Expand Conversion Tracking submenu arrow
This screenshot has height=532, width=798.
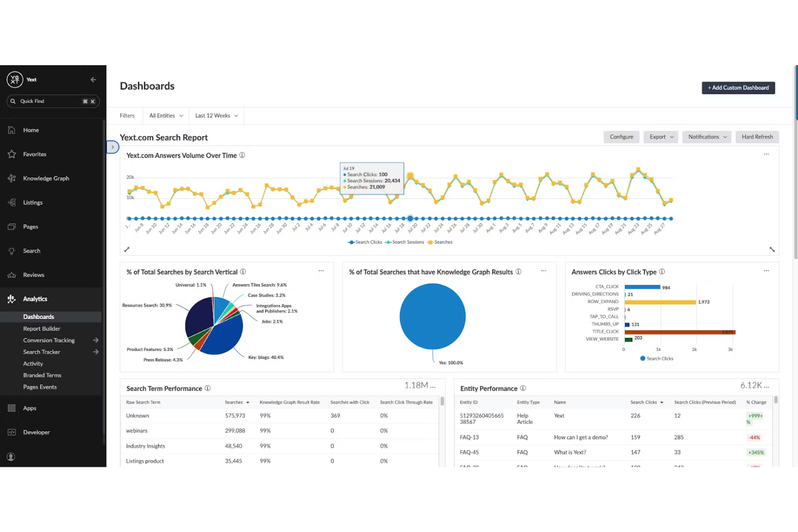95,340
